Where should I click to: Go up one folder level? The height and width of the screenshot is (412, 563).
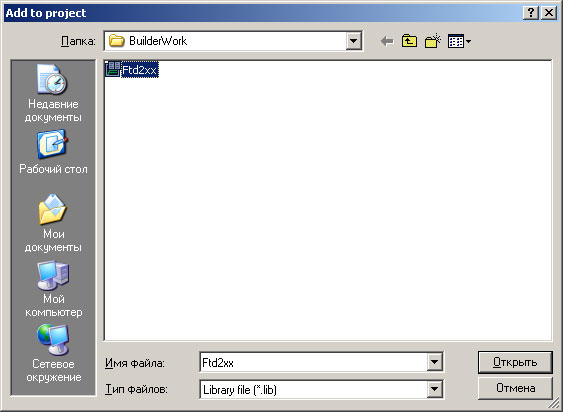[409, 41]
